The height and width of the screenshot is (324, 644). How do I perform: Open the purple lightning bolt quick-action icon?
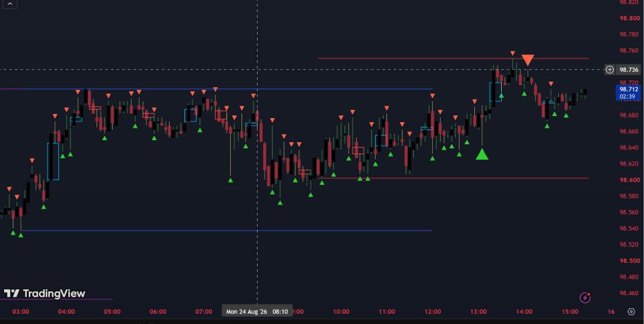(x=585, y=297)
